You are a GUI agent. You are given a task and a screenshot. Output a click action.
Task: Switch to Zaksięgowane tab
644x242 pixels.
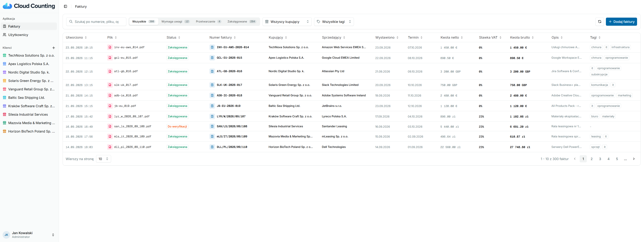coord(241,22)
